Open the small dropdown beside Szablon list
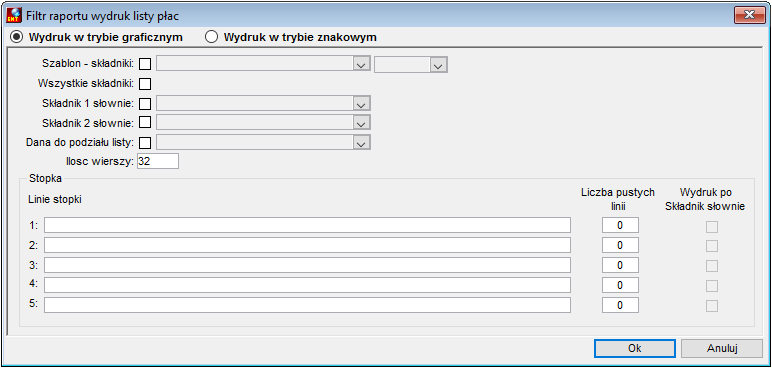The width and height of the screenshot is (772, 368). (411, 64)
